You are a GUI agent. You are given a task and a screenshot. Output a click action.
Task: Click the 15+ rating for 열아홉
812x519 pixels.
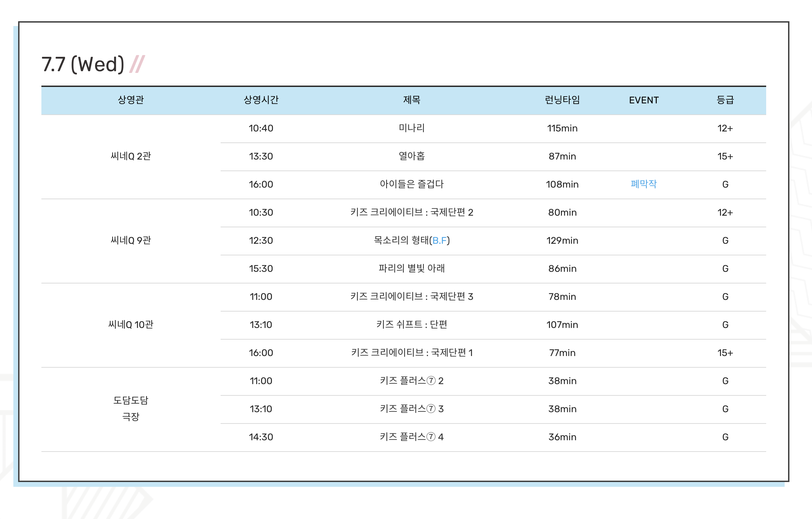point(725,156)
